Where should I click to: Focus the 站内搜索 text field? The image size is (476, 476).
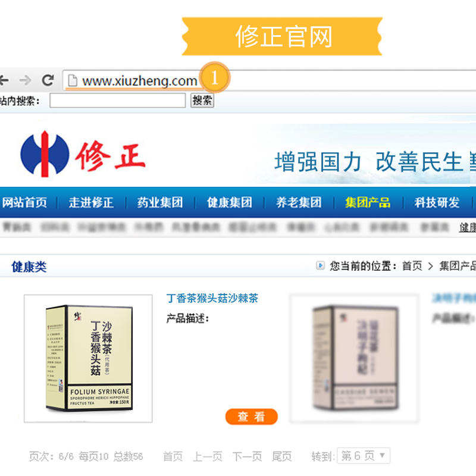click(118, 101)
